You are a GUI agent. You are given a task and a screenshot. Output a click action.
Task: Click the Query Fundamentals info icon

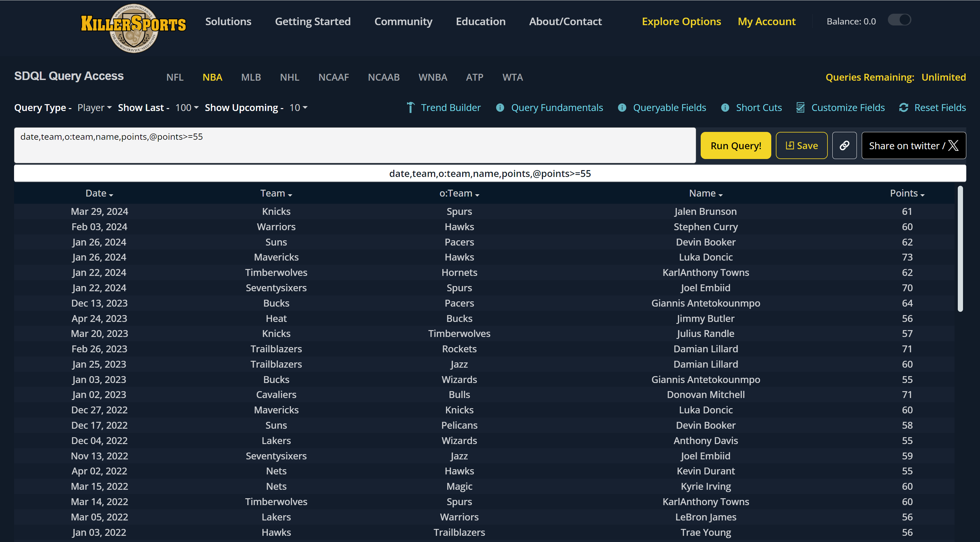500,108
